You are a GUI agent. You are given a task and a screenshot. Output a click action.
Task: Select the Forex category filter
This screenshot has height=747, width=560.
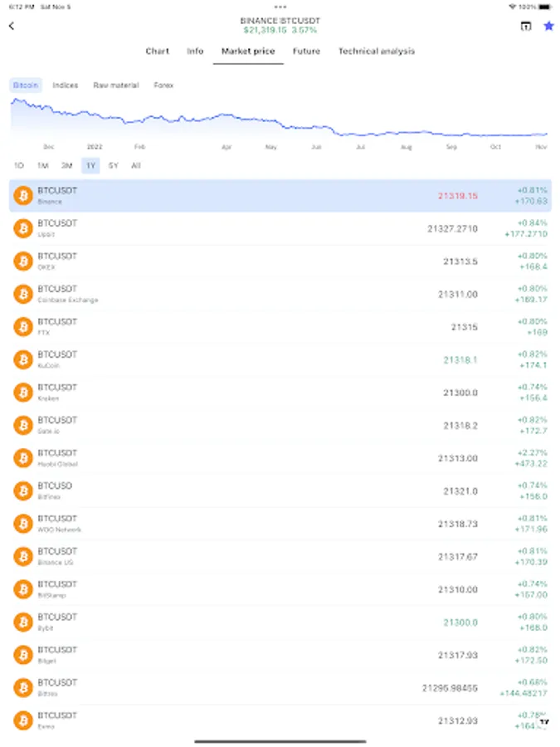pos(163,85)
